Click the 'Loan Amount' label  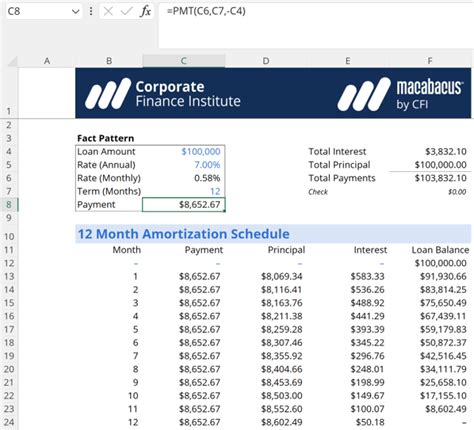click(106, 152)
